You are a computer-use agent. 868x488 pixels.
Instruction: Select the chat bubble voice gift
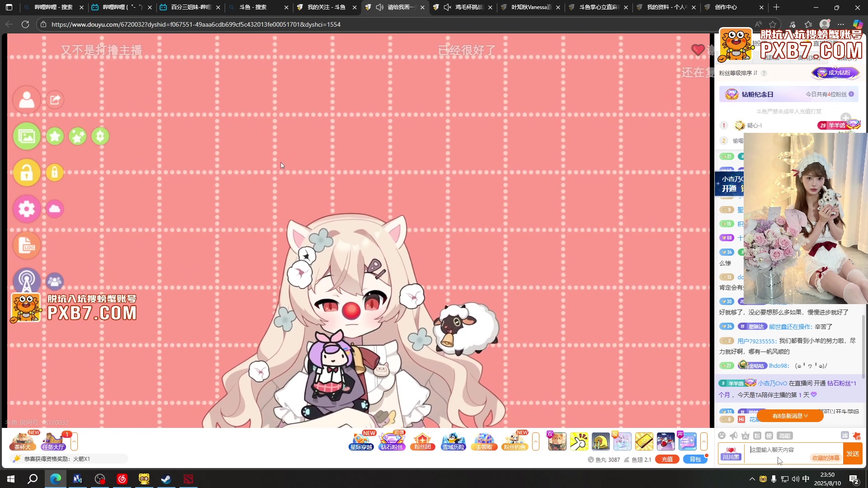pos(687,441)
